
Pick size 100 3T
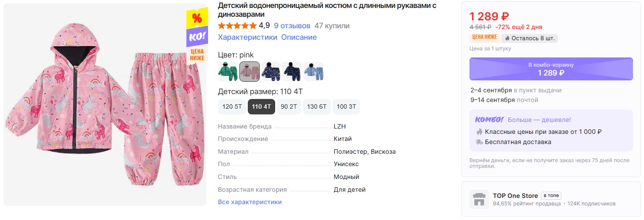(x=346, y=107)
